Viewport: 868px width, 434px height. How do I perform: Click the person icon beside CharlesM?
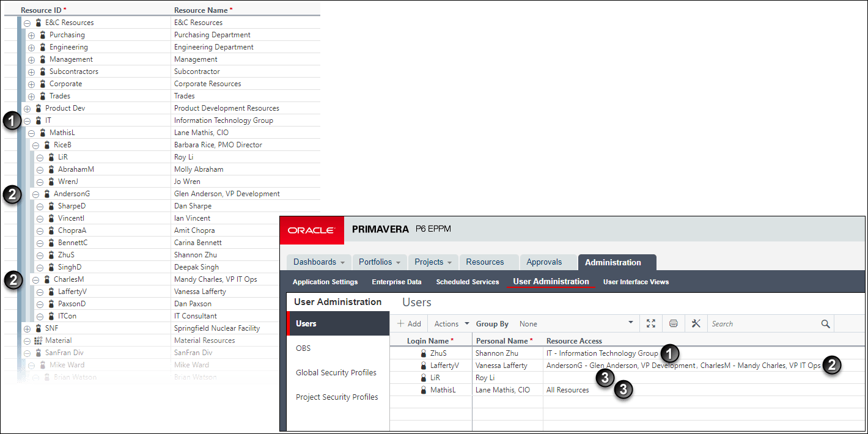[47, 279]
